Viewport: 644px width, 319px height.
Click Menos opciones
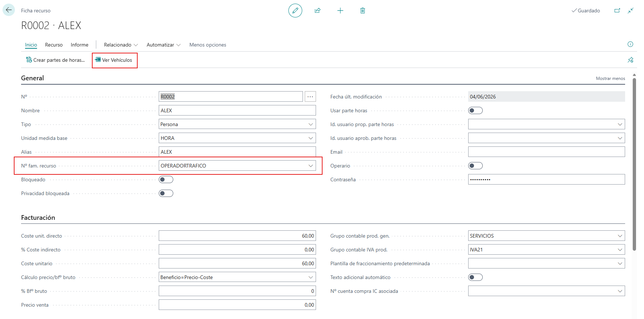208,45
